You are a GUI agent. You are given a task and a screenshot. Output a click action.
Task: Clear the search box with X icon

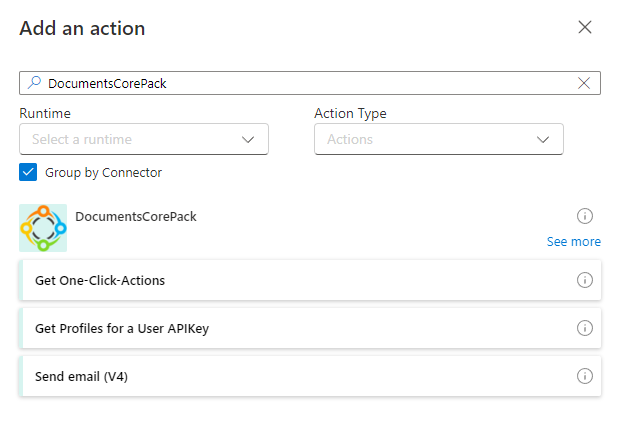584,83
